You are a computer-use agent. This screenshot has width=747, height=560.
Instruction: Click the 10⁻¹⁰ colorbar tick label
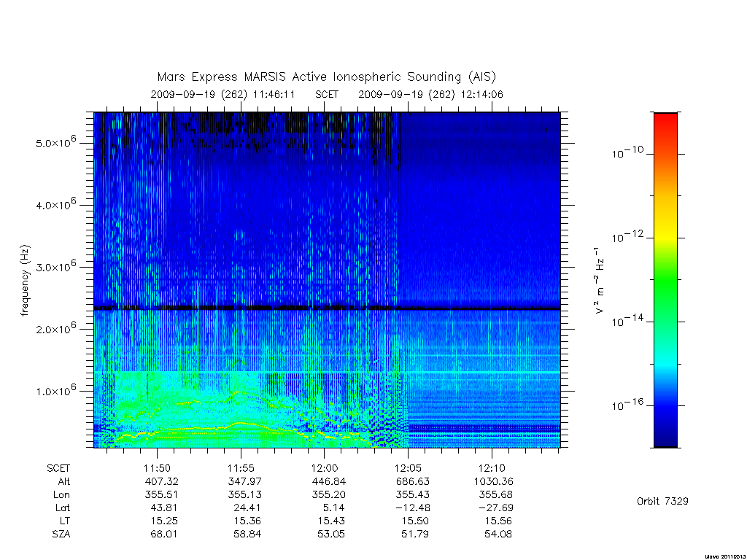click(627, 152)
